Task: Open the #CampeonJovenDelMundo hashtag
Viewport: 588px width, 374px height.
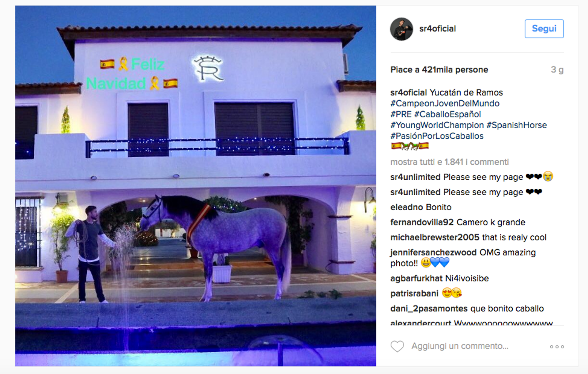Action: pos(445,103)
